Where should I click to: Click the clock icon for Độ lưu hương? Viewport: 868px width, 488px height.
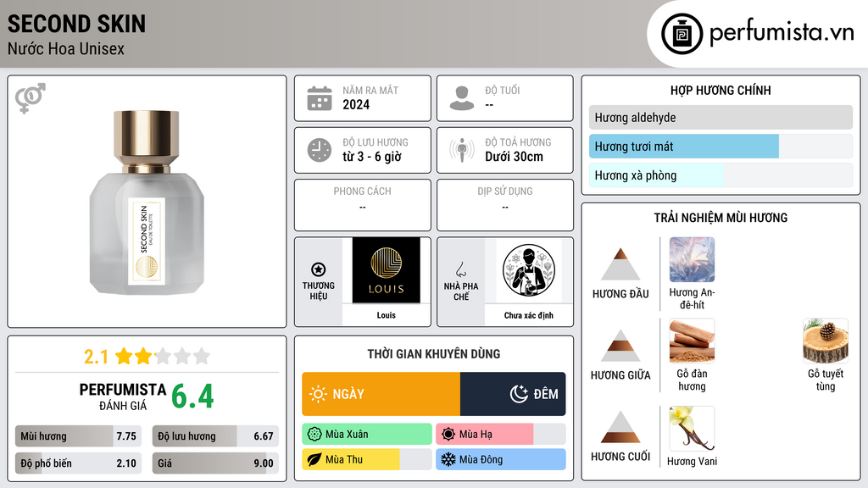click(x=320, y=150)
